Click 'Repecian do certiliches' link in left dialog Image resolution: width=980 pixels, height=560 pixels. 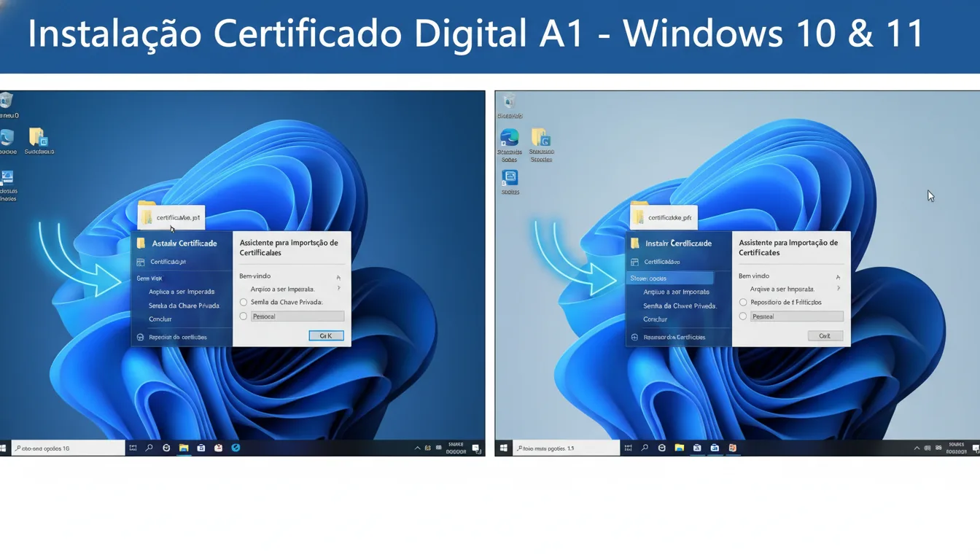(177, 337)
